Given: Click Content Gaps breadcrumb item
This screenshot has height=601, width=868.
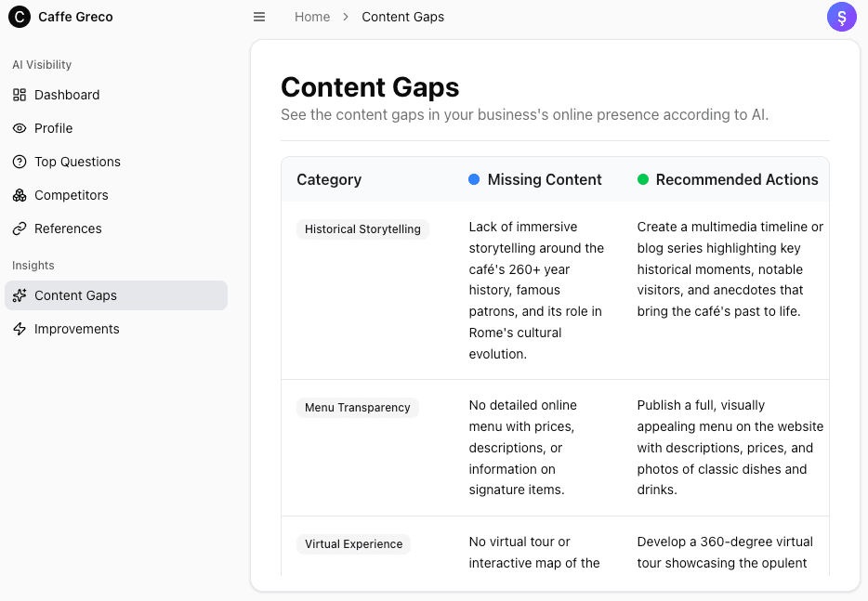Looking at the screenshot, I should click(402, 17).
